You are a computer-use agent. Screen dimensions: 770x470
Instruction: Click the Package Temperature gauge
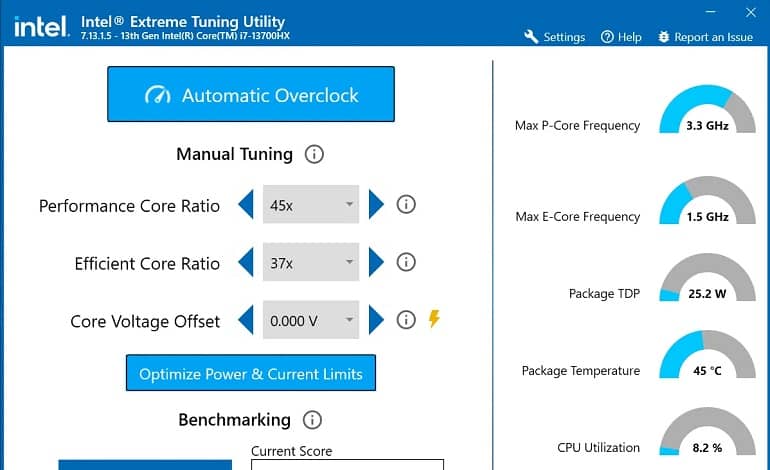pos(707,354)
